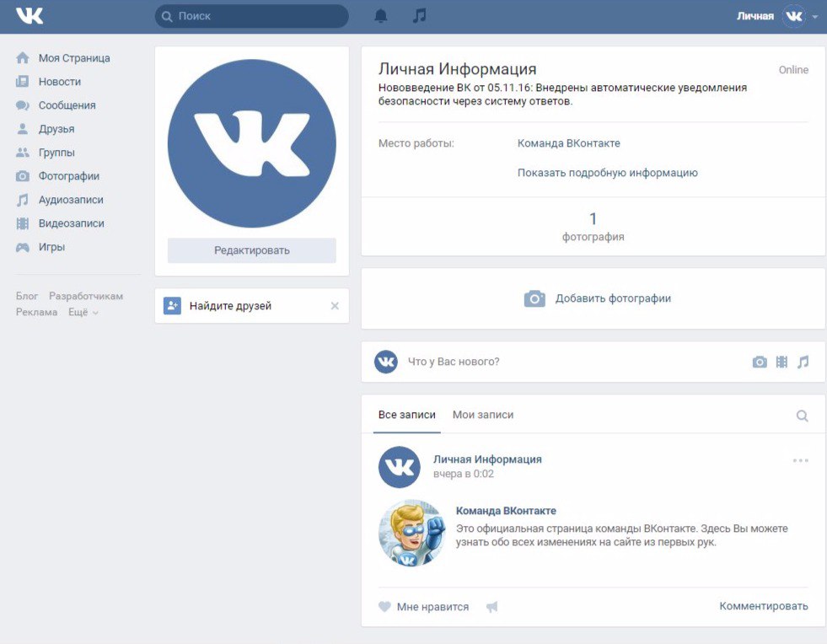
Task: Open Сообщения
Action: 67,105
